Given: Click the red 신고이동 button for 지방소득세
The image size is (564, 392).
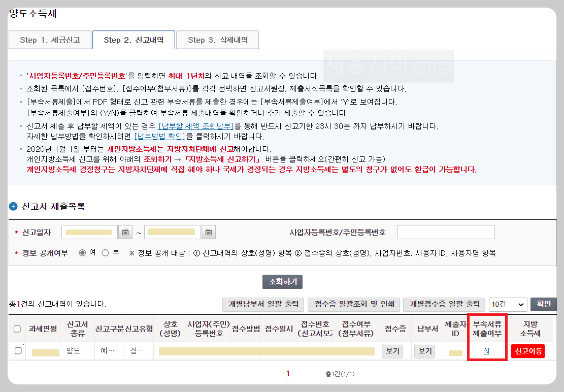Looking at the screenshot, I should point(527,351).
